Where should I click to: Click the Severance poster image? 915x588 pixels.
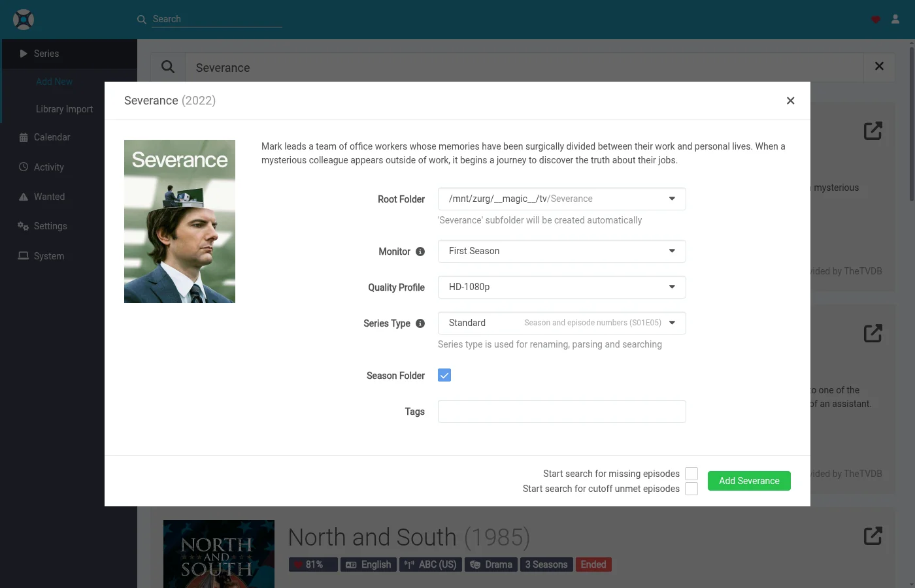click(180, 221)
